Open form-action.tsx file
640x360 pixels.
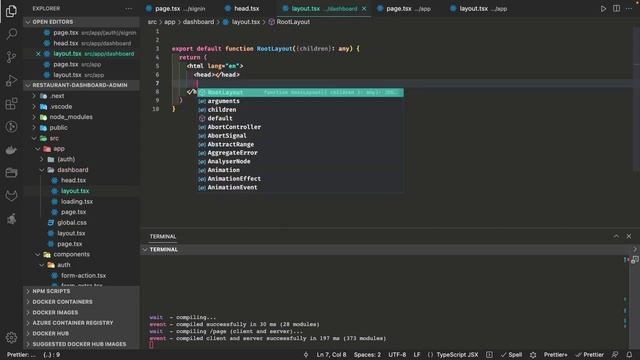point(82,276)
